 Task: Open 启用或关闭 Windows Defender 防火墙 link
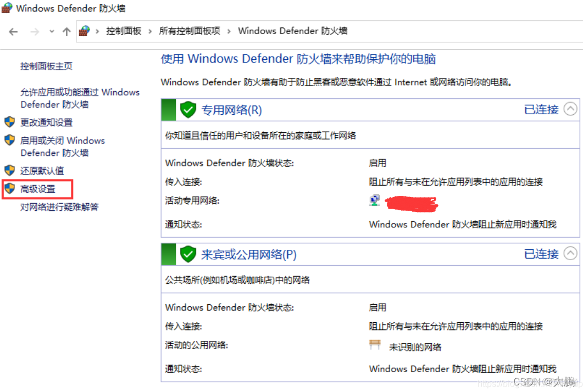[x=63, y=147]
